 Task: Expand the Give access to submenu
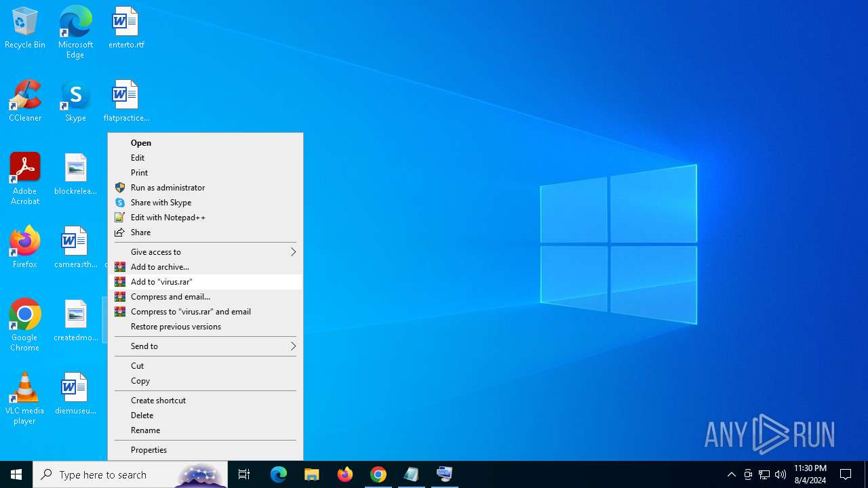pyautogui.click(x=205, y=251)
